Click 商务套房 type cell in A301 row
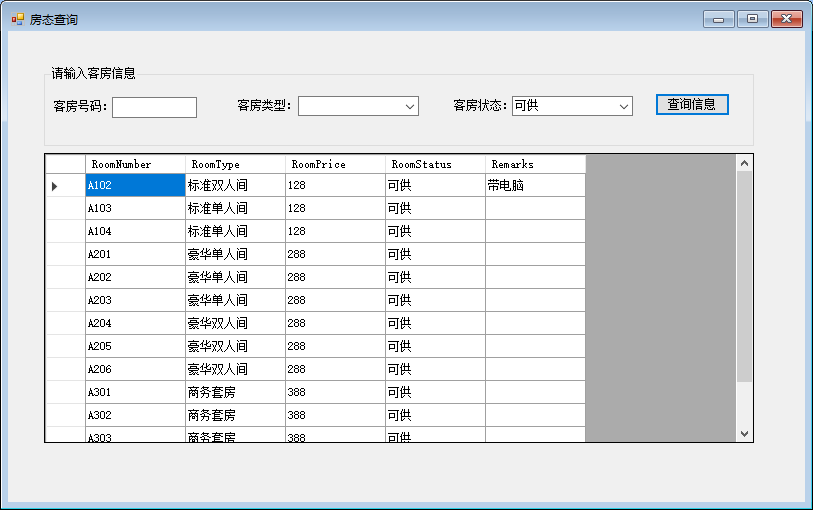Screen dimensions: 813x510 pyautogui.click(x=235, y=392)
